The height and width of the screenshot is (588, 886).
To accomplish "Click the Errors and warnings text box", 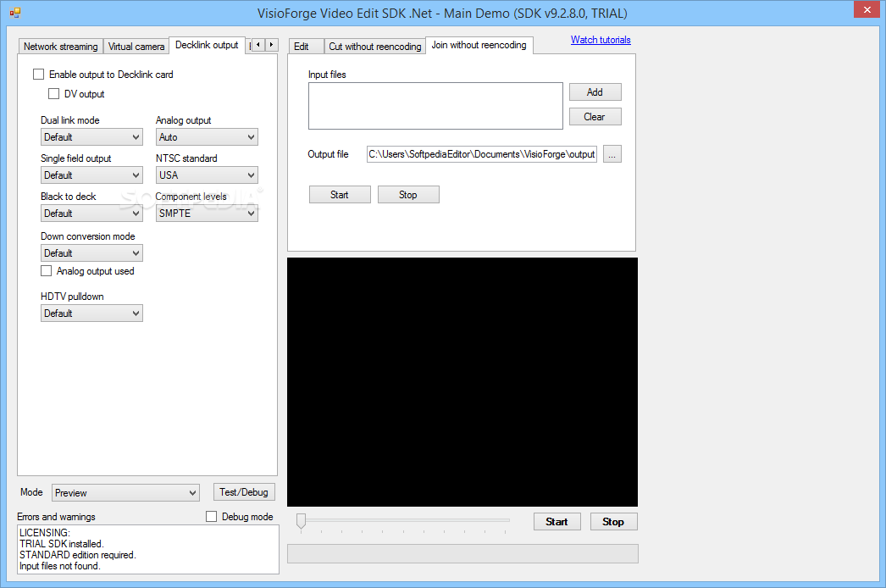I will (148, 550).
